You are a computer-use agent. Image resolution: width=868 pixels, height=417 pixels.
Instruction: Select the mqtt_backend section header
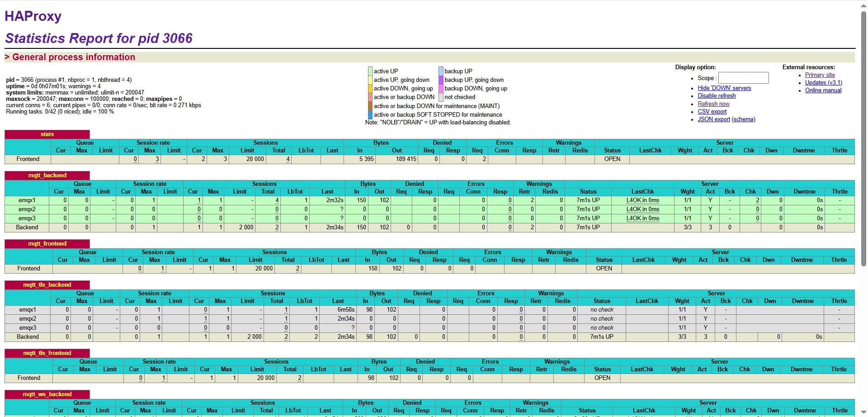tap(47, 175)
